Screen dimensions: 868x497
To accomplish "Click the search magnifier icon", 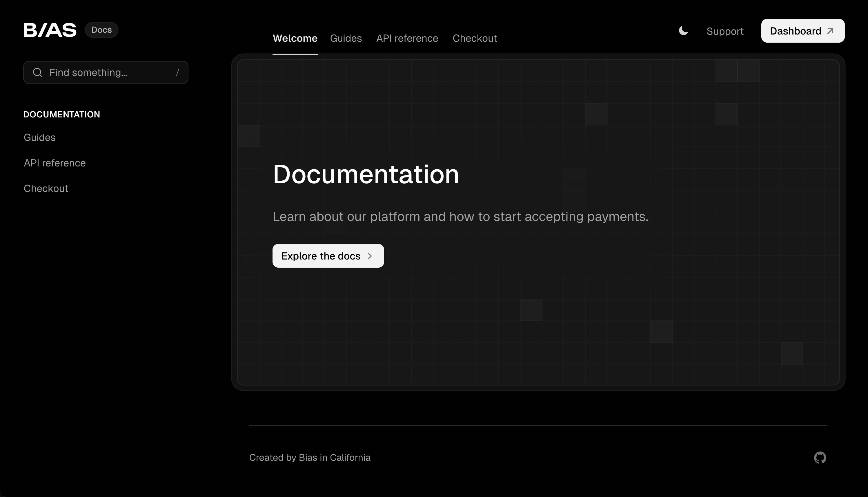I will coord(37,72).
